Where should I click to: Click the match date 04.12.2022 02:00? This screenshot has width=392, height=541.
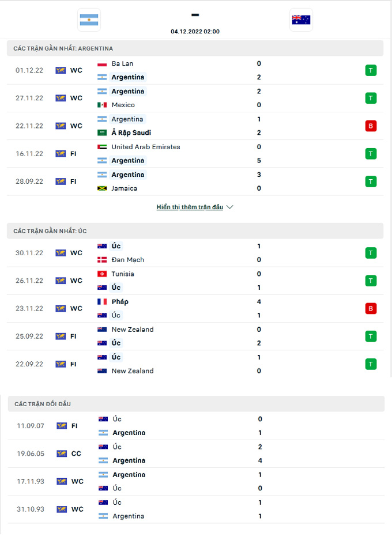tap(195, 32)
